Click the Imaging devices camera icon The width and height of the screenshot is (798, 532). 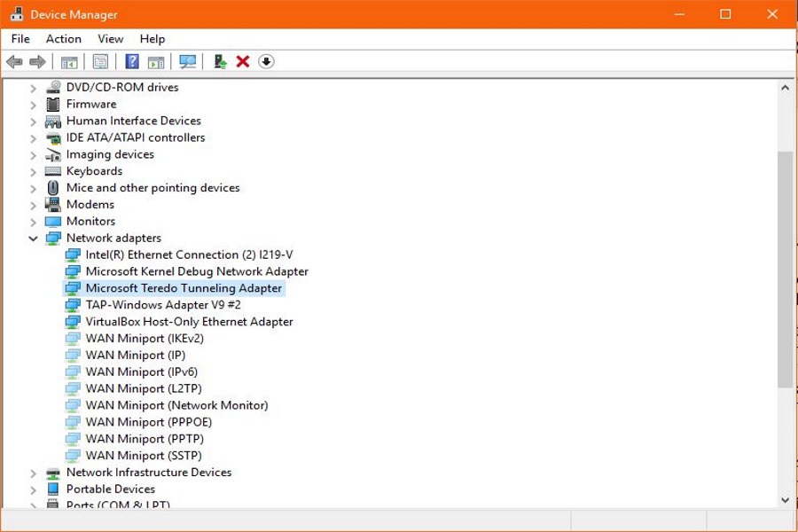click(x=53, y=155)
